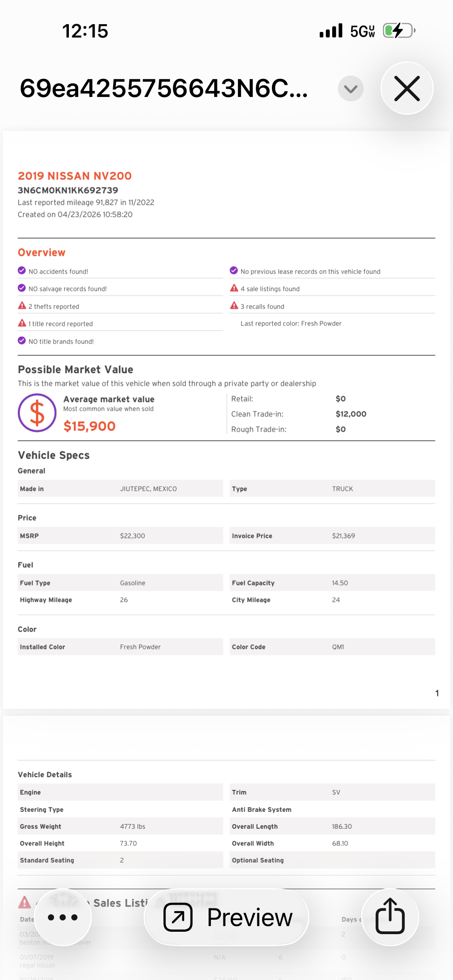Viewport: 453px width, 980px height.
Task: Open the document in Preview
Action: 227,917
